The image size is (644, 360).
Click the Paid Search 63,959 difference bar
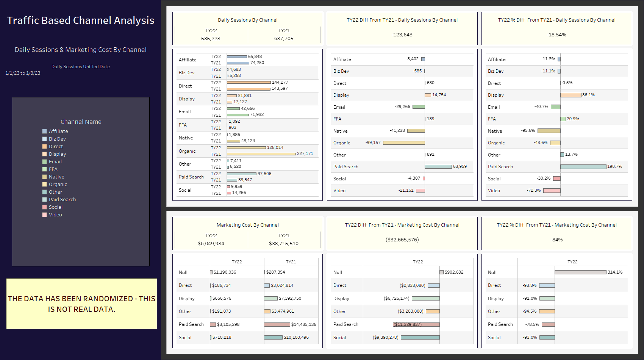point(438,167)
